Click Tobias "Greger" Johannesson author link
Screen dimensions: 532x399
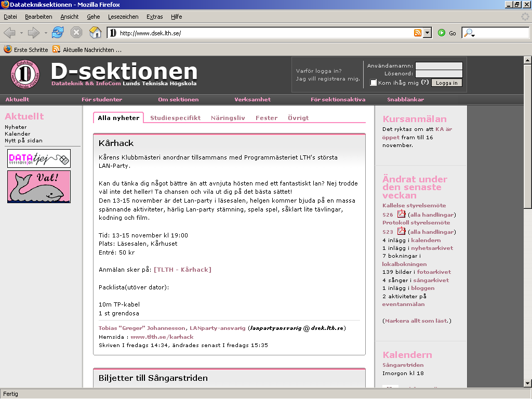142,328
